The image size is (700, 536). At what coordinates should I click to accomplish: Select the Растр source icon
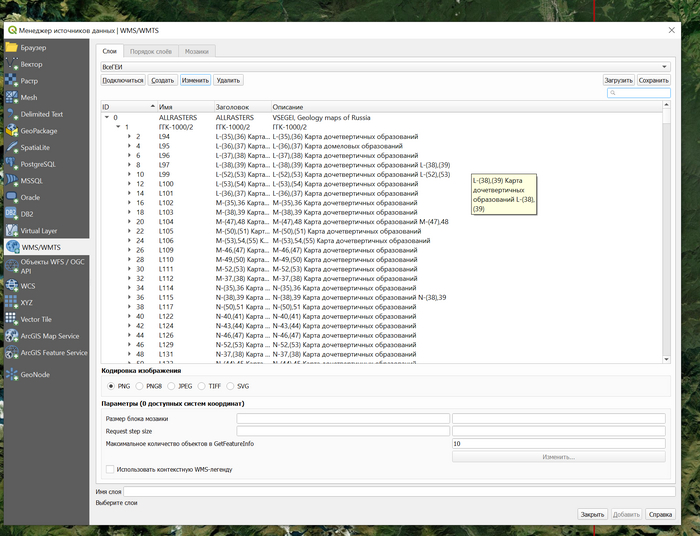(12, 81)
